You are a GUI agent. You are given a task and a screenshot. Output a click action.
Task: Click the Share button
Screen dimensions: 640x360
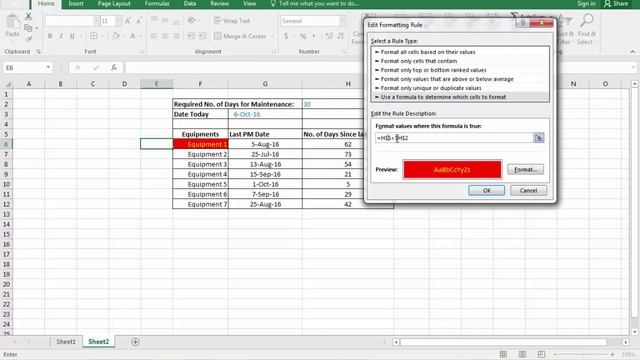click(616, 4)
